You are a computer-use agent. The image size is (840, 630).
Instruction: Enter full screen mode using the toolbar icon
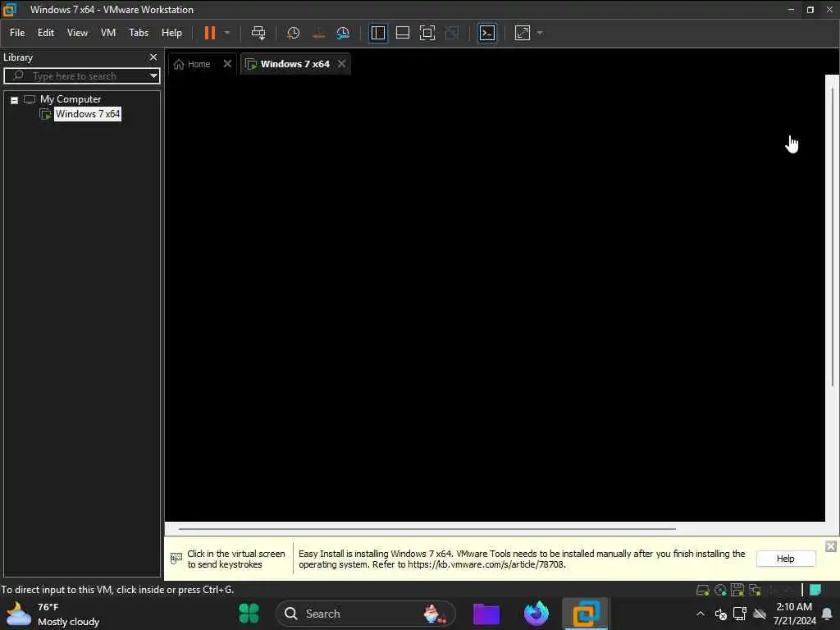[x=427, y=33]
